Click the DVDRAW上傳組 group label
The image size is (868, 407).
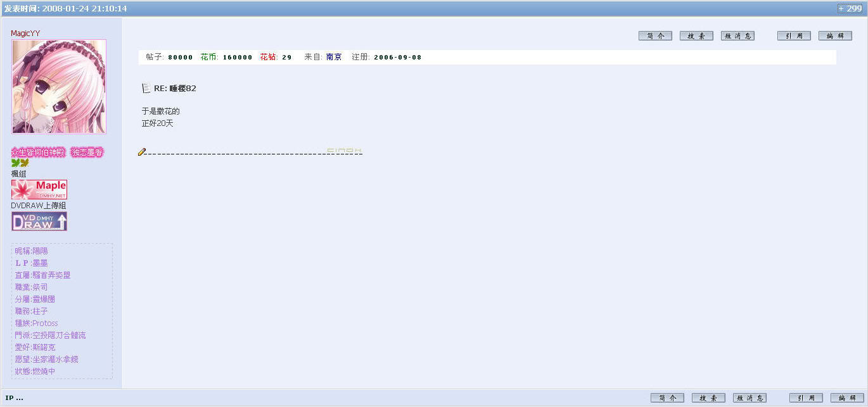click(38, 205)
